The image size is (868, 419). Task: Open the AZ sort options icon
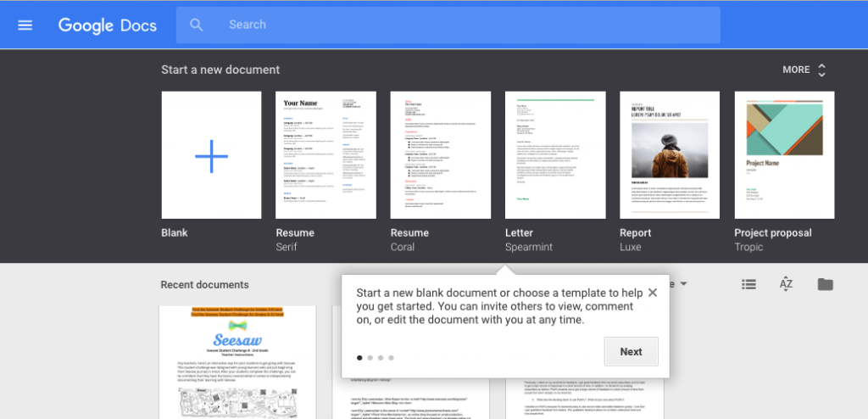click(786, 284)
